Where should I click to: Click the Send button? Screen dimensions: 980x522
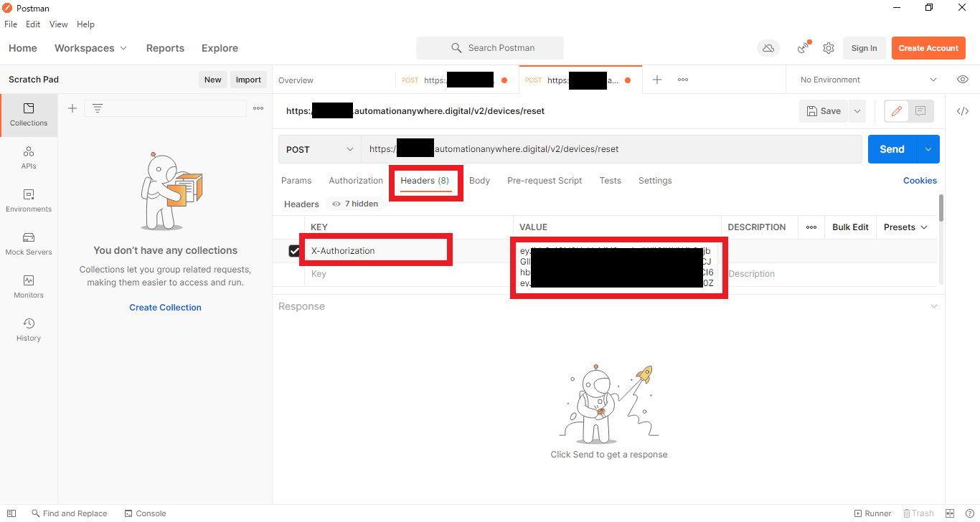click(x=892, y=149)
